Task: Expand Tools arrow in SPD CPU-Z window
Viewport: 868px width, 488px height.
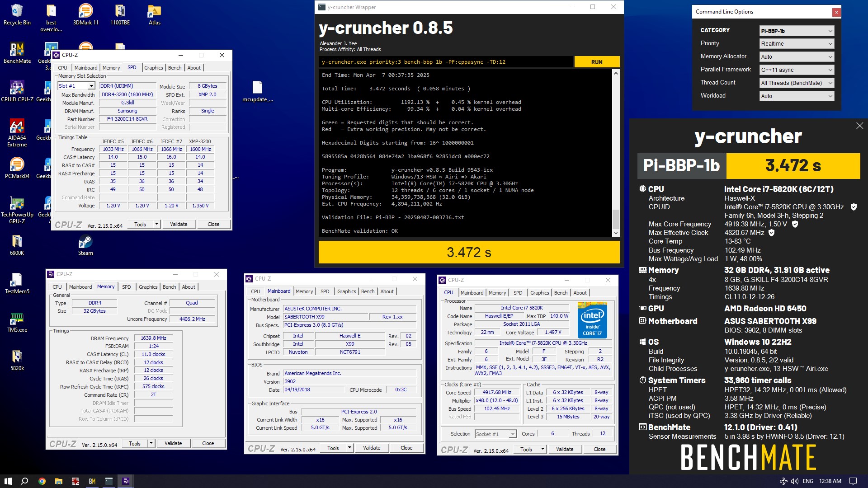Action: click(156, 224)
